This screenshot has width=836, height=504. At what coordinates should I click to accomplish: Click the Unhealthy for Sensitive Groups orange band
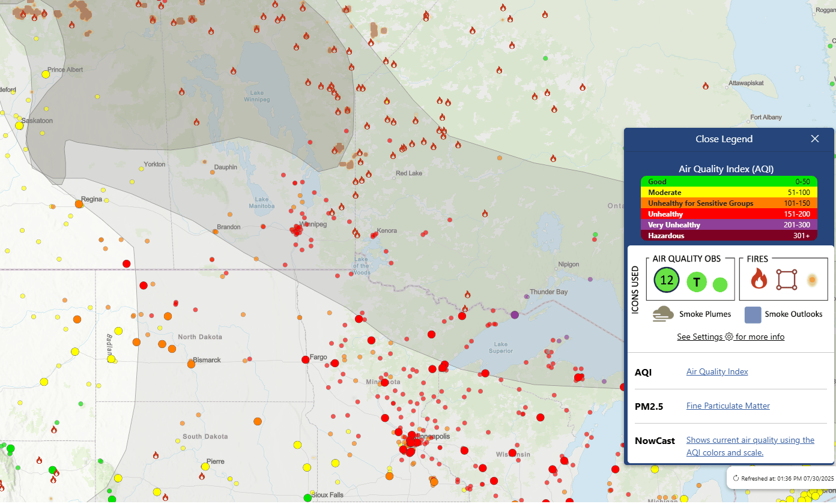point(729,203)
